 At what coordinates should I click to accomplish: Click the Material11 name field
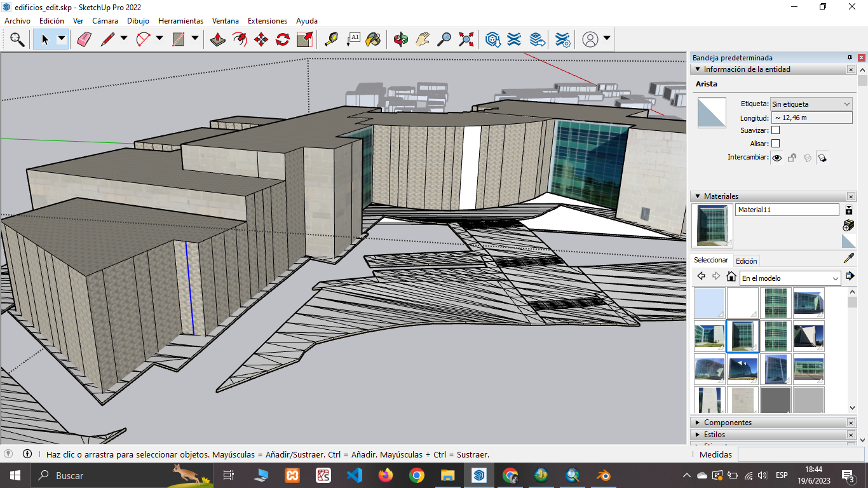click(x=787, y=210)
